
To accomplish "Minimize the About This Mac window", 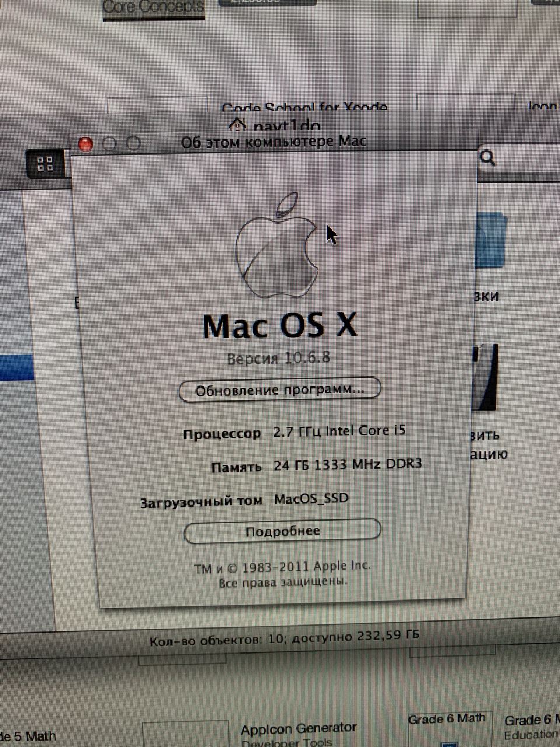I will tap(110, 144).
